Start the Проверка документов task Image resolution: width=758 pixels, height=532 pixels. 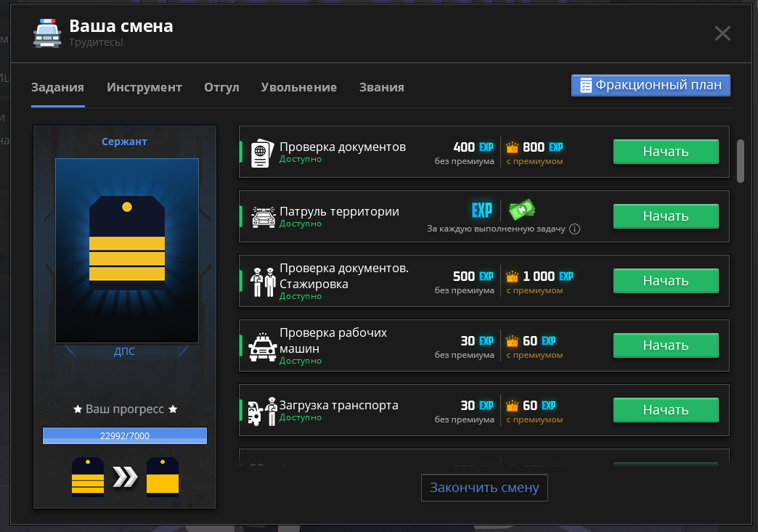pos(666,152)
